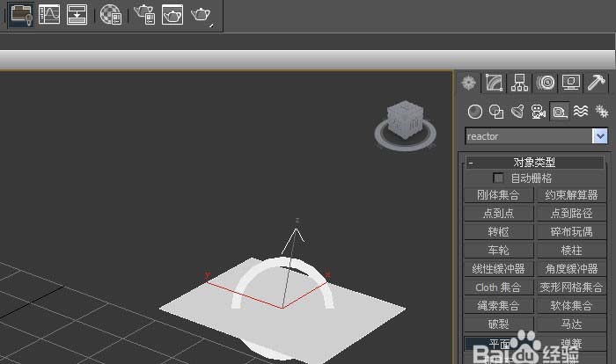The image size is (616, 364).
Task: Click the 车轮 button
Action: [x=499, y=251]
